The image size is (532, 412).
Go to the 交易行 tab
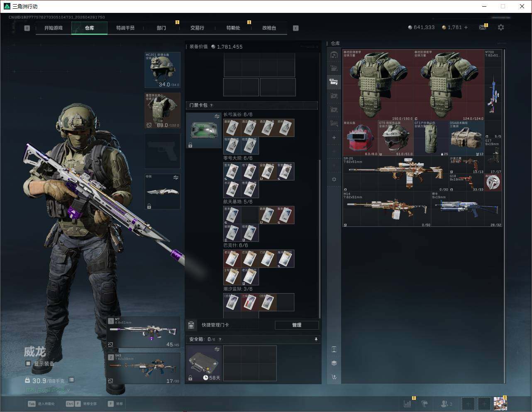[197, 28]
